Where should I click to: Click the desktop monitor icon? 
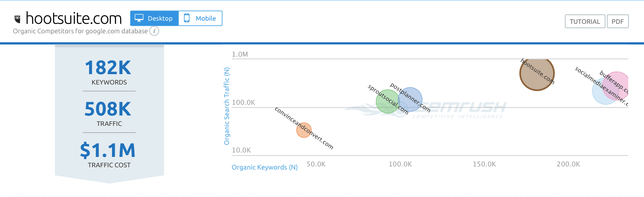(x=139, y=18)
